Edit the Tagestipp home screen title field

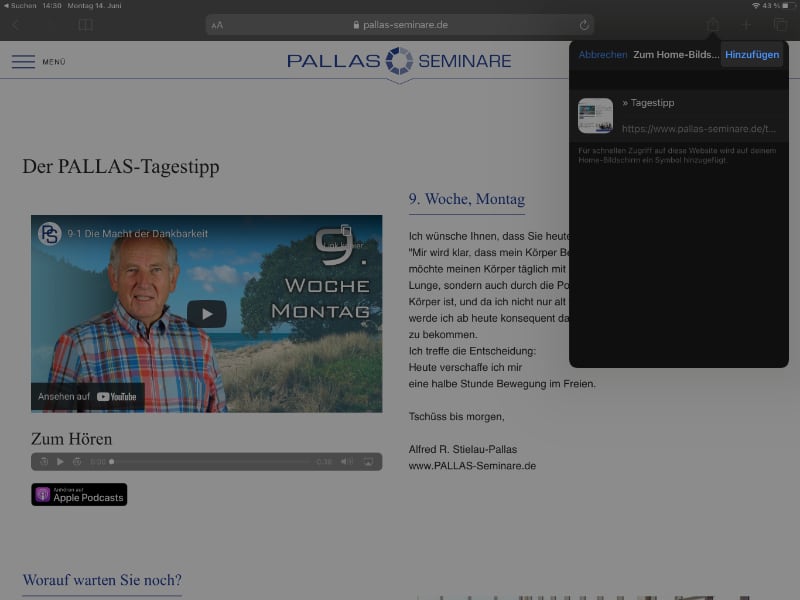701,103
